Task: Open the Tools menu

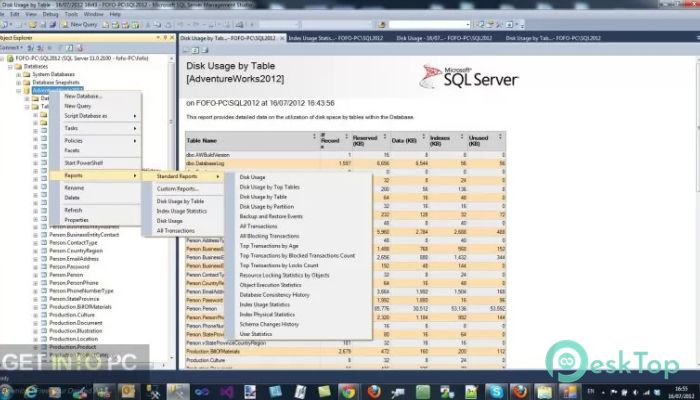Action: [71, 14]
